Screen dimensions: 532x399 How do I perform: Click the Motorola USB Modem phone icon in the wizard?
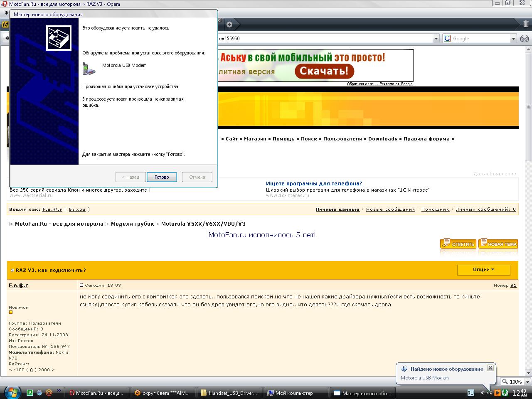point(89,69)
